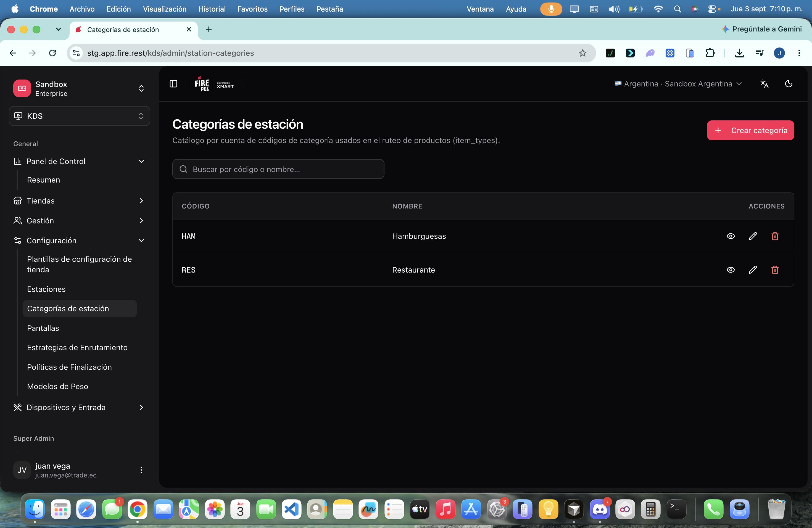This screenshot has width=812, height=528.
Task: Collapse the Configuración section
Action: pos(79,241)
